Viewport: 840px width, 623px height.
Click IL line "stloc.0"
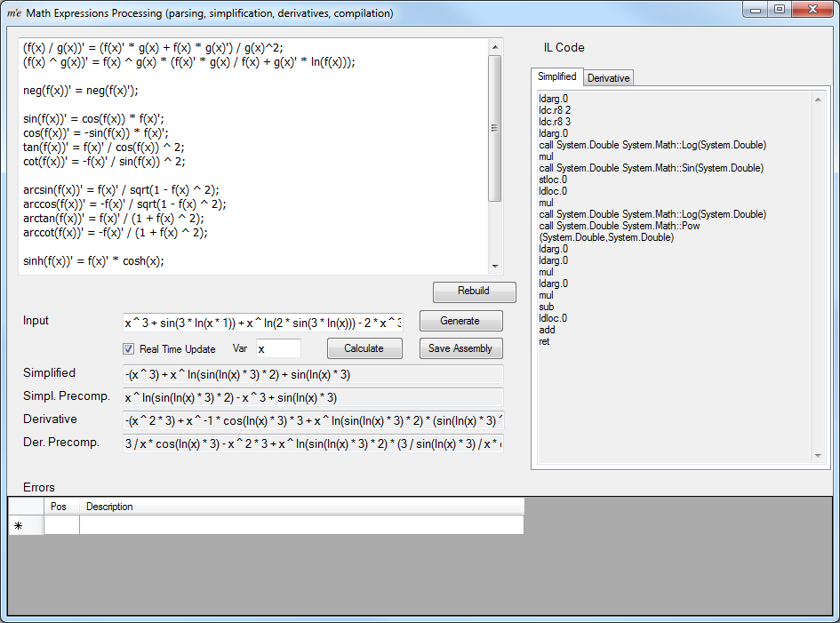pyautogui.click(x=553, y=180)
